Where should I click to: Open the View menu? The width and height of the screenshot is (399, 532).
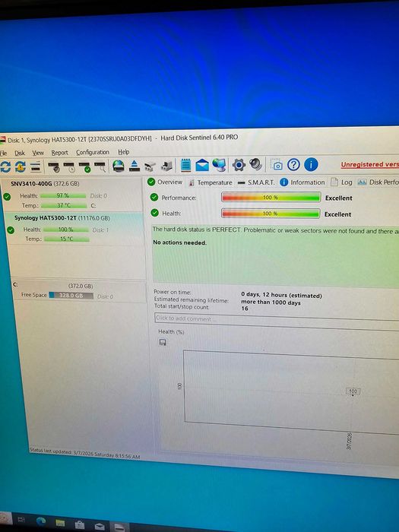[38, 153]
